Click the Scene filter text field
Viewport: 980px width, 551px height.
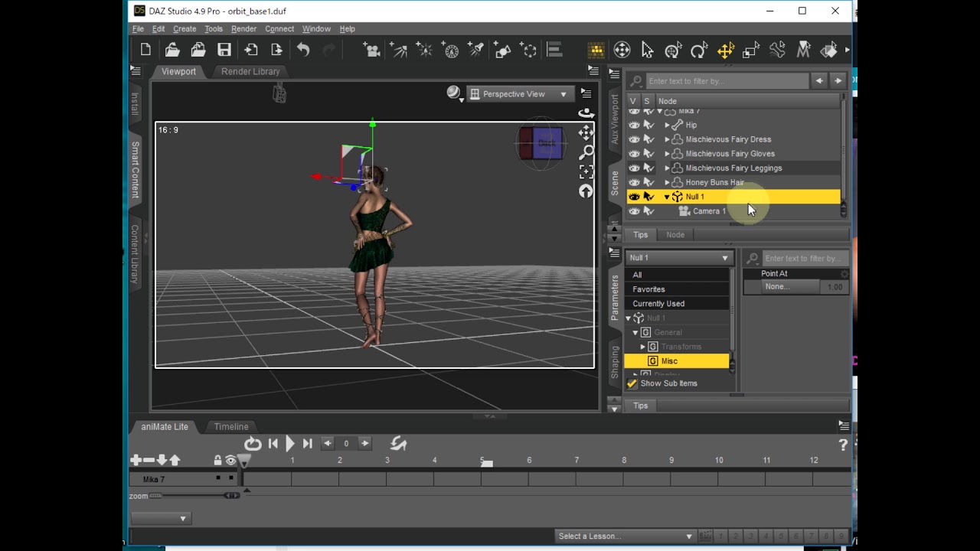(x=727, y=81)
